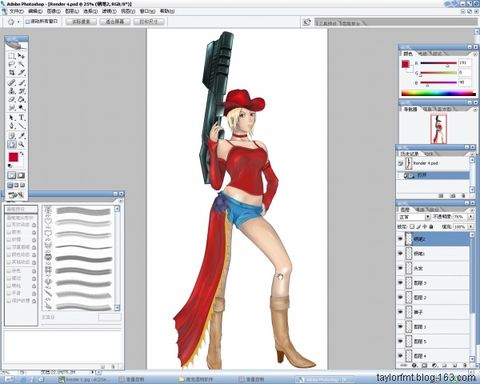Select the Lasso tool in toolbox
The image size is (480, 384).
click(x=12, y=64)
